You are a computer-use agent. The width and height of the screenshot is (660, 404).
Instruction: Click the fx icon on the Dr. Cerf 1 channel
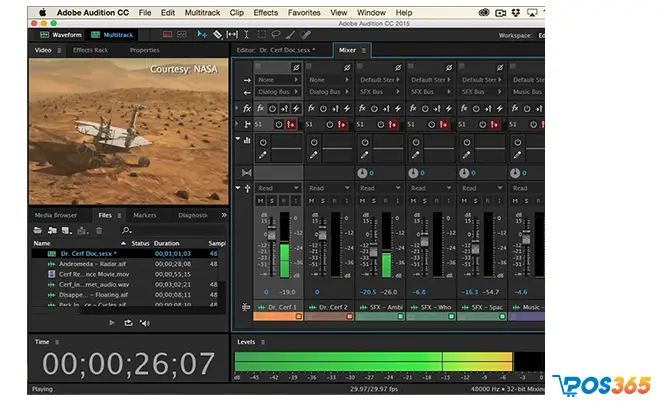click(262, 108)
